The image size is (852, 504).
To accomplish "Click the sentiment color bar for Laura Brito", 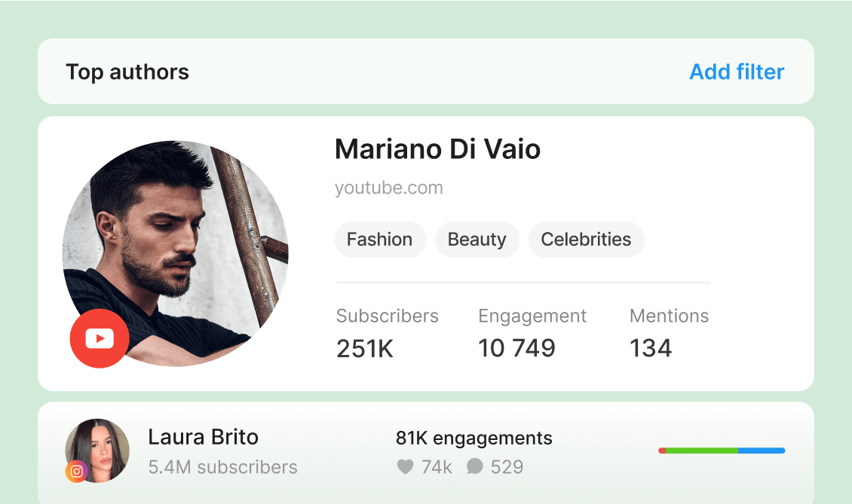I will click(x=721, y=451).
